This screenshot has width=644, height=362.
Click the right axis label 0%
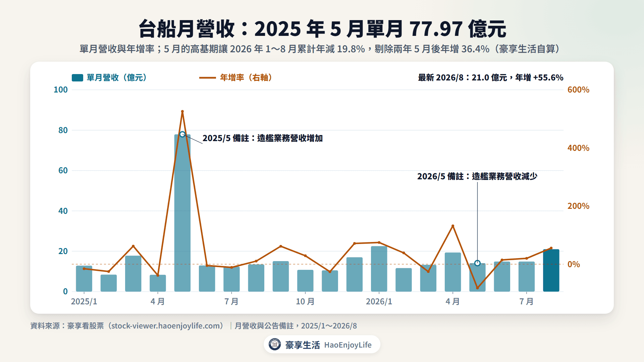574,264
